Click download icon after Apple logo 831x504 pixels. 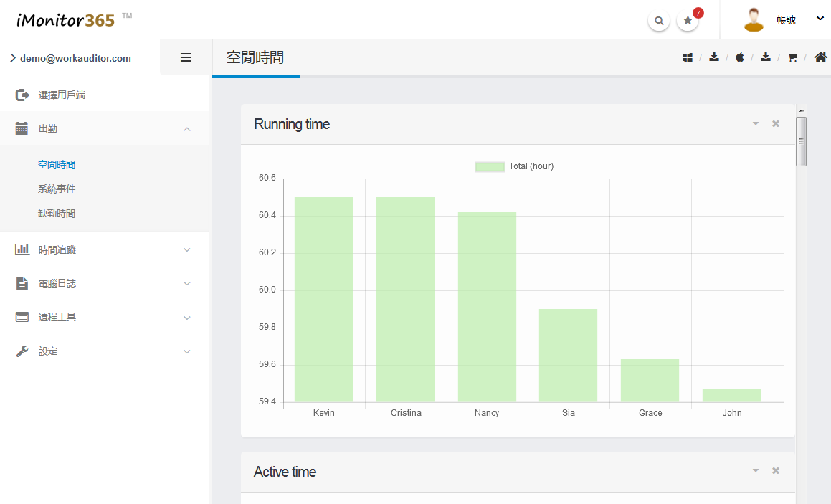click(766, 57)
